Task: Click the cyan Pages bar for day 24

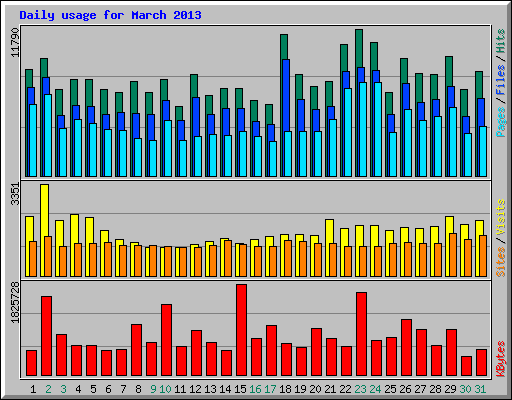Action: [x=378, y=129]
